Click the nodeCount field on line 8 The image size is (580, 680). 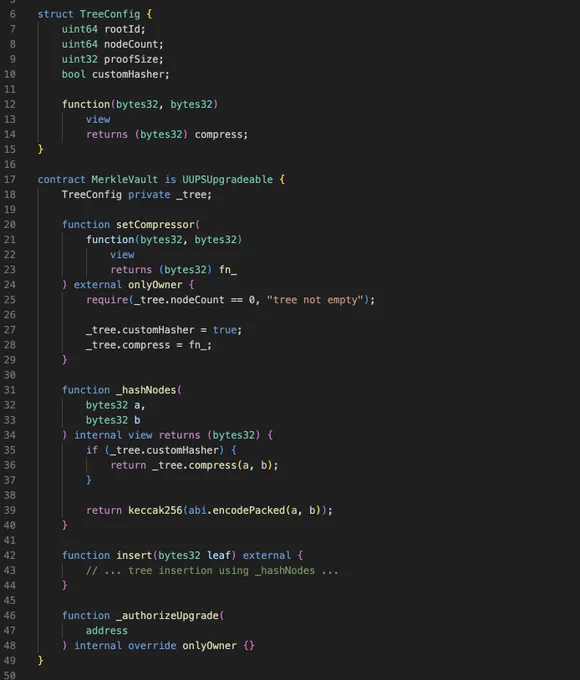click(x=131, y=44)
